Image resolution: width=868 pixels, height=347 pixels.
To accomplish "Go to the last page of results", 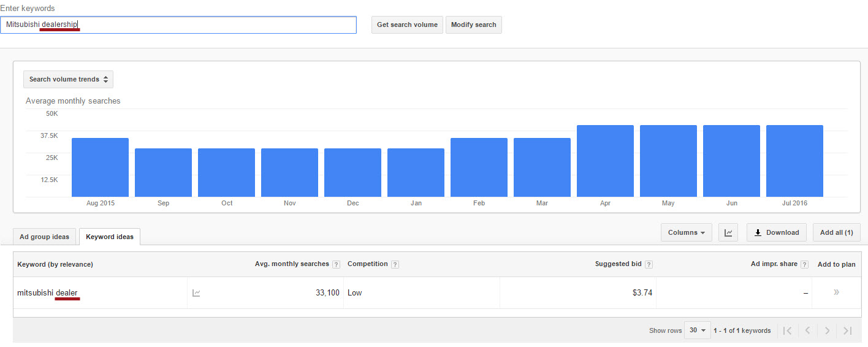I will point(847,330).
